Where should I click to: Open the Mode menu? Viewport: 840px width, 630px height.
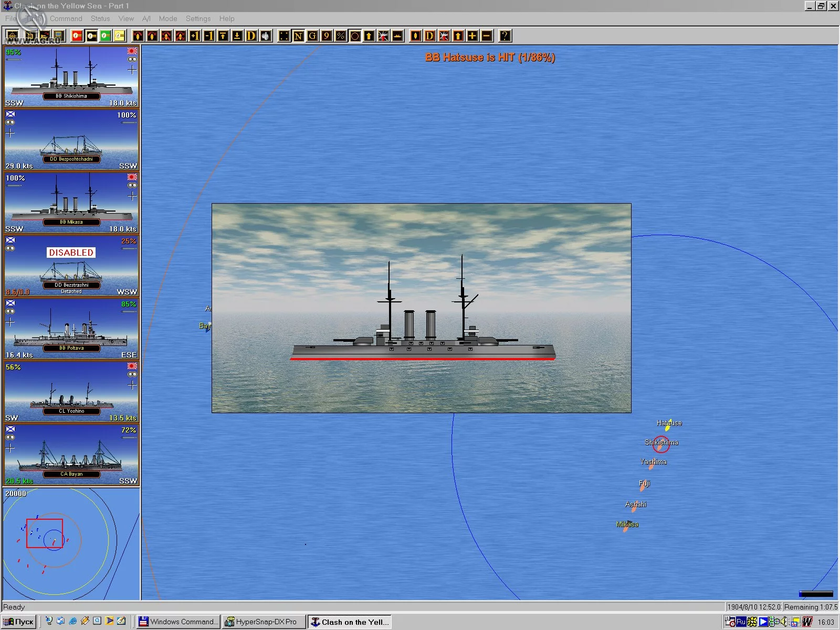pos(168,18)
